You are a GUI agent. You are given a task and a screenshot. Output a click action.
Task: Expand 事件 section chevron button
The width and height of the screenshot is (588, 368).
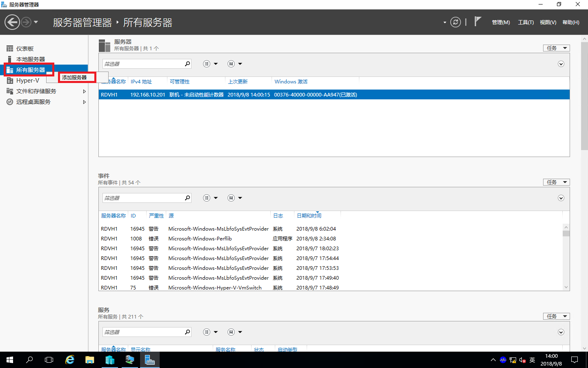pos(561,198)
